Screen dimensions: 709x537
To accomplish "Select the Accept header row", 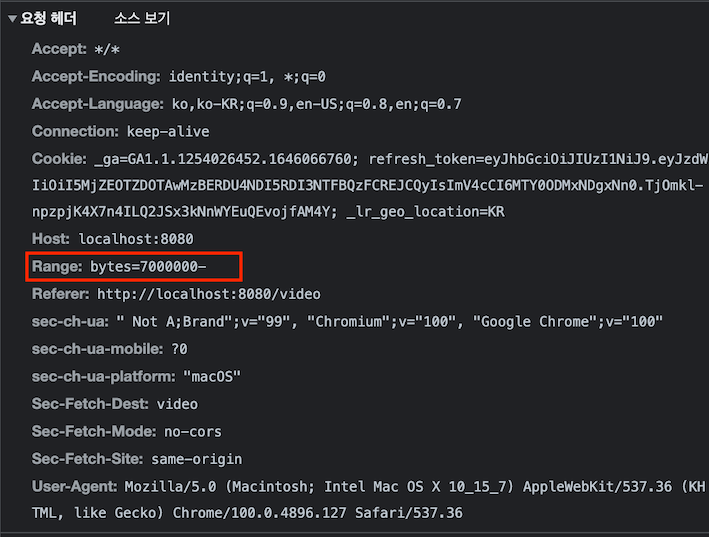I will (x=76, y=49).
